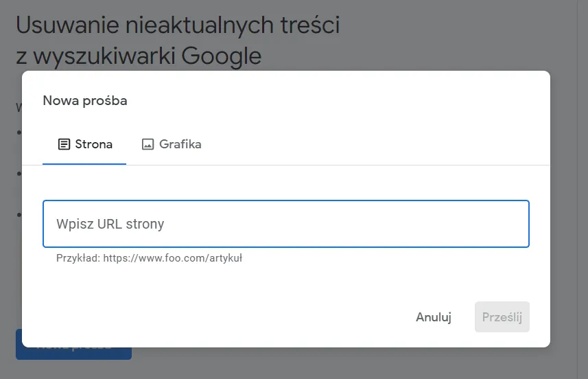Screen dimensions: 588x379
Task: Click the image icon on Grafika tab
Action: pos(148,144)
